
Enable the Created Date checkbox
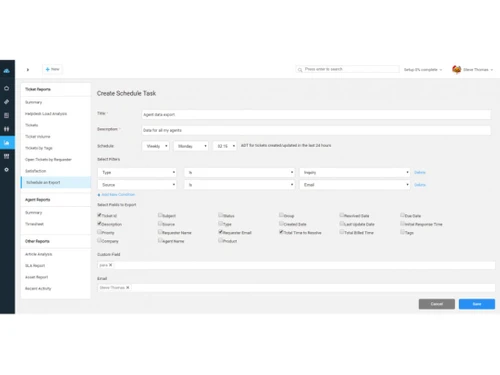click(x=281, y=223)
